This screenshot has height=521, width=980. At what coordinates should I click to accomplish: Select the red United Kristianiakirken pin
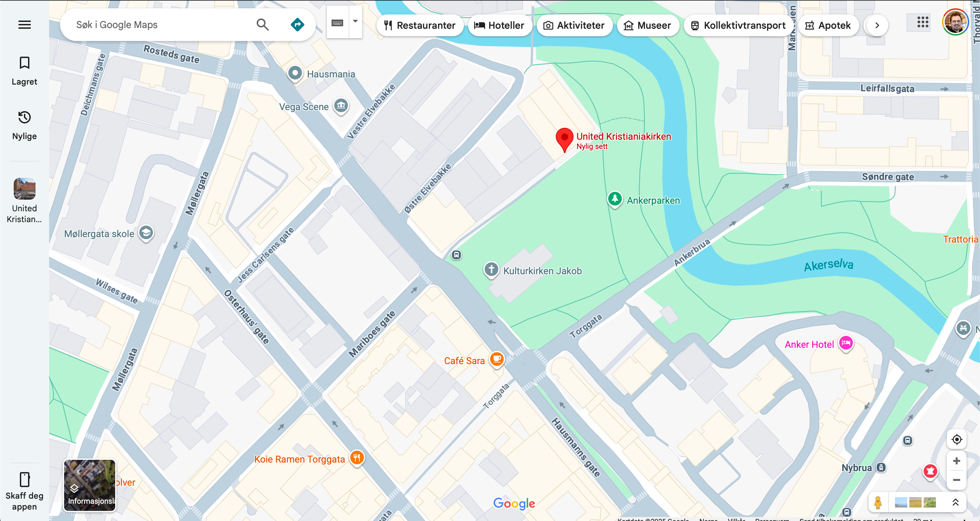pyautogui.click(x=565, y=139)
